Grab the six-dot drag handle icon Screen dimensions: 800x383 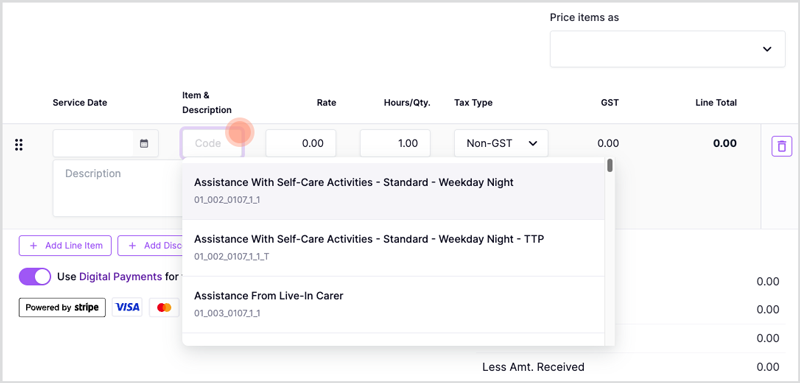(x=19, y=145)
